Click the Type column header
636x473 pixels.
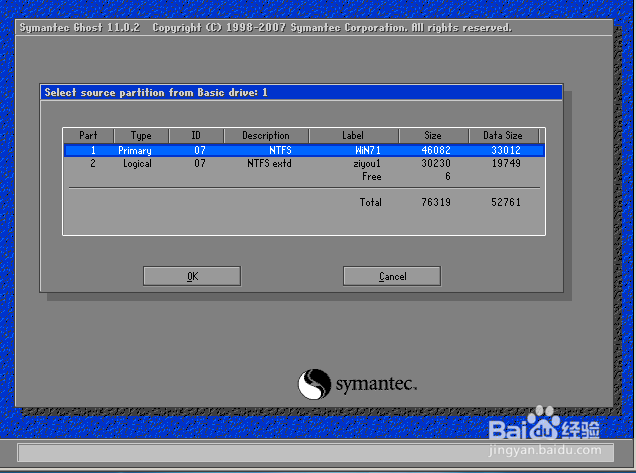141,135
